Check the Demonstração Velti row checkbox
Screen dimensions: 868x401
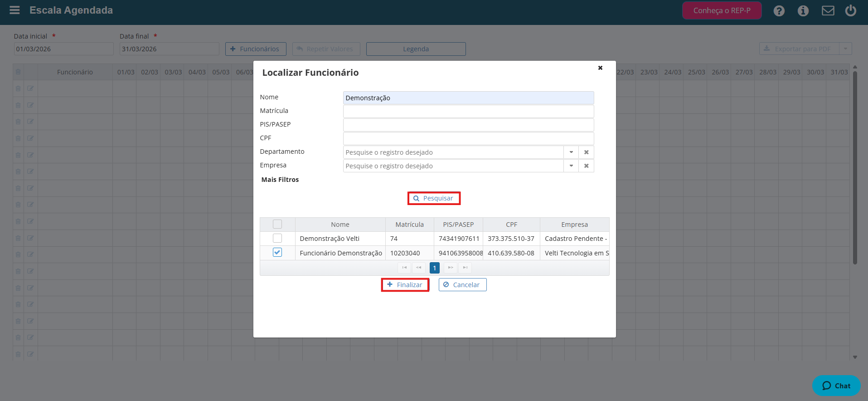[x=277, y=238]
